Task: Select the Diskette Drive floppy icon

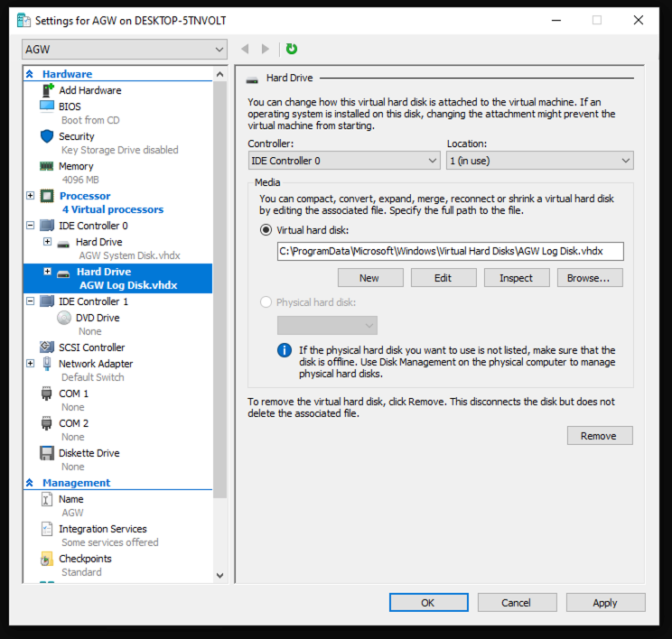Action: click(x=48, y=453)
